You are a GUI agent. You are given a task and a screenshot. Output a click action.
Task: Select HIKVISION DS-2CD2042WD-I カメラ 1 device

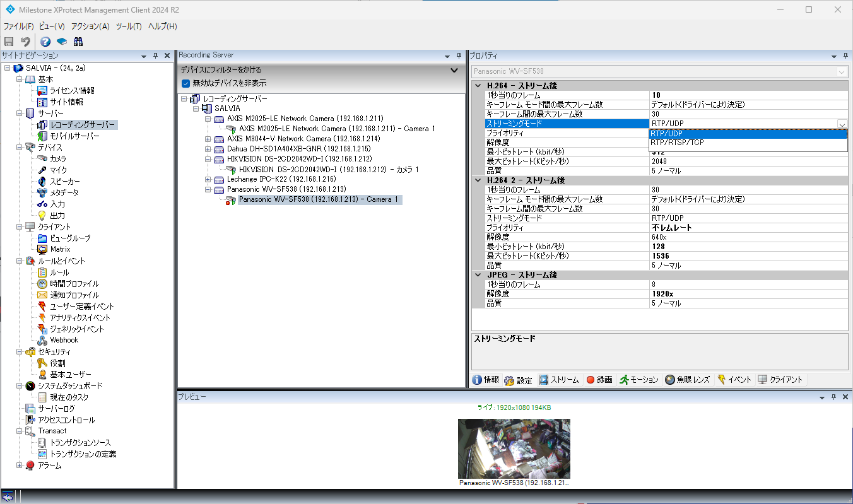point(329,169)
